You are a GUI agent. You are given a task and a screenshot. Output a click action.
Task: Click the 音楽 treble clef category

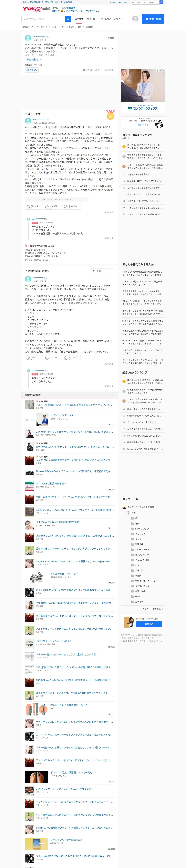[131, 513]
